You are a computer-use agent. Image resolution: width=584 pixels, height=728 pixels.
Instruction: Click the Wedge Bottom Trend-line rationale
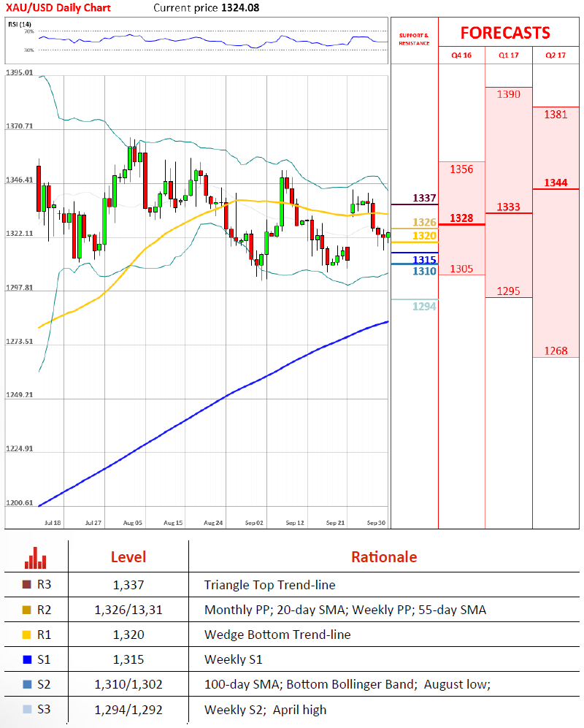pyautogui.click(x=277, y=635)
